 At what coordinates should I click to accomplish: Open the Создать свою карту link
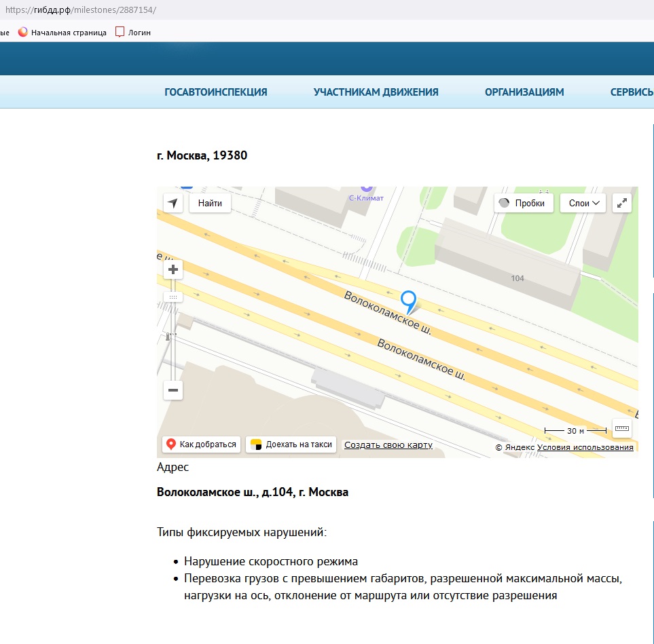pyautogui.click(x=388, y=445)
